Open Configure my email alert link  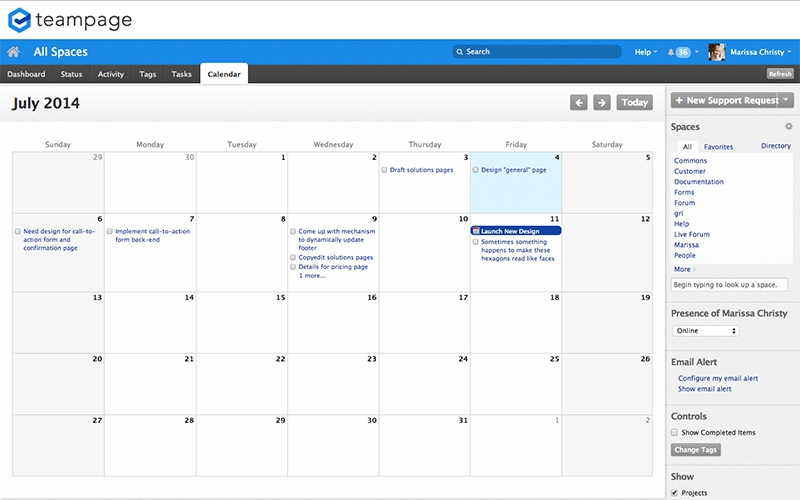point(717,378)
